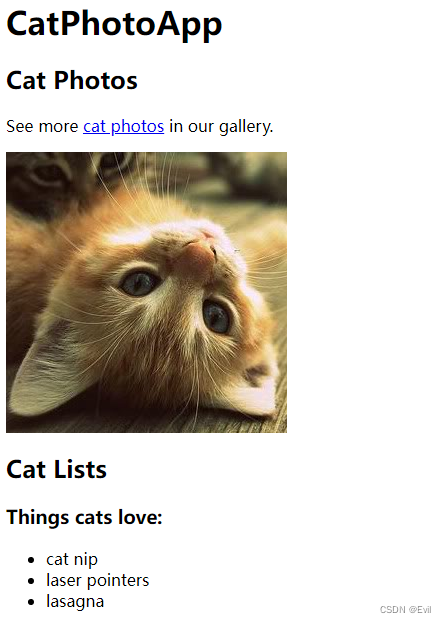The image size is (446, 623).
Task: Click the bullet before laser pointers
Action: click(31, 581)
